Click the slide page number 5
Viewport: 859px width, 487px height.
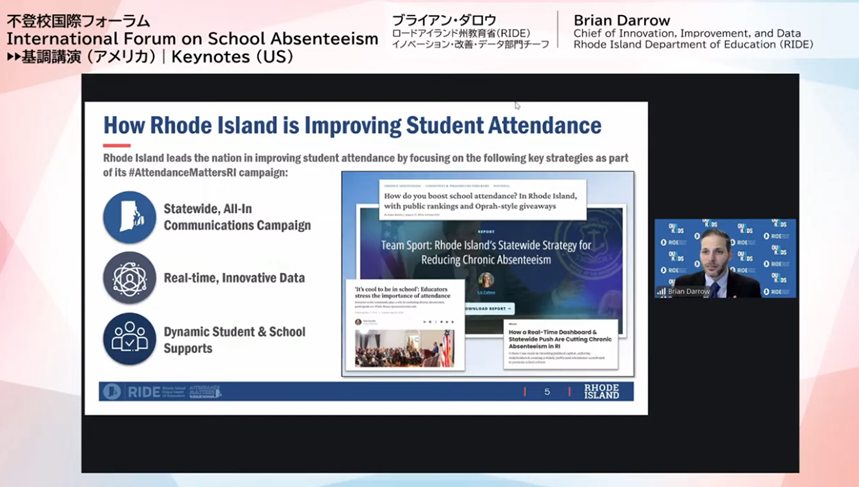(547, 392)
